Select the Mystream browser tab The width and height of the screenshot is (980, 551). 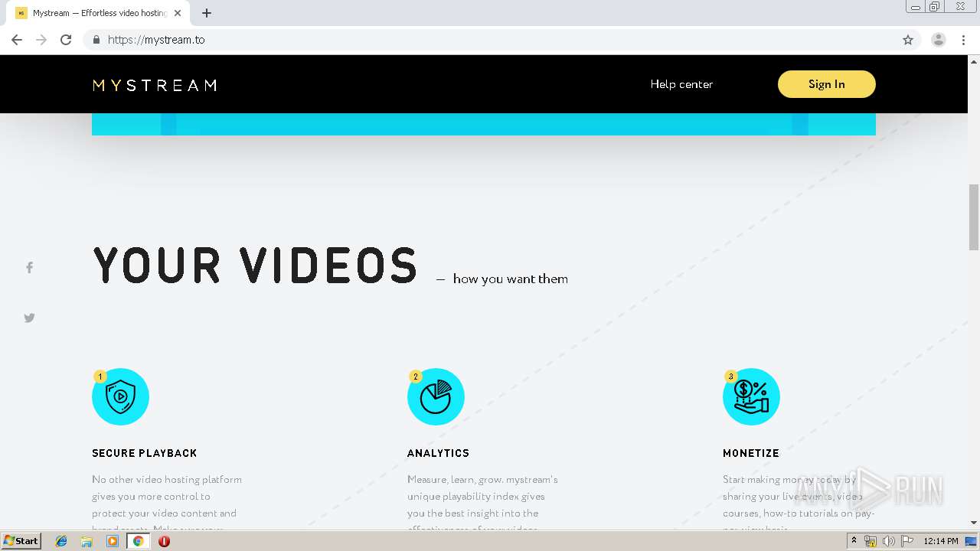coord(98,13)
